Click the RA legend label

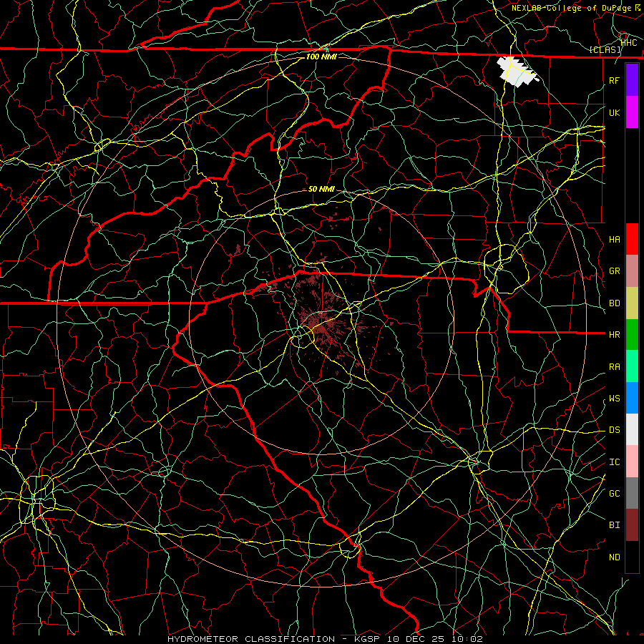point(615,367)
